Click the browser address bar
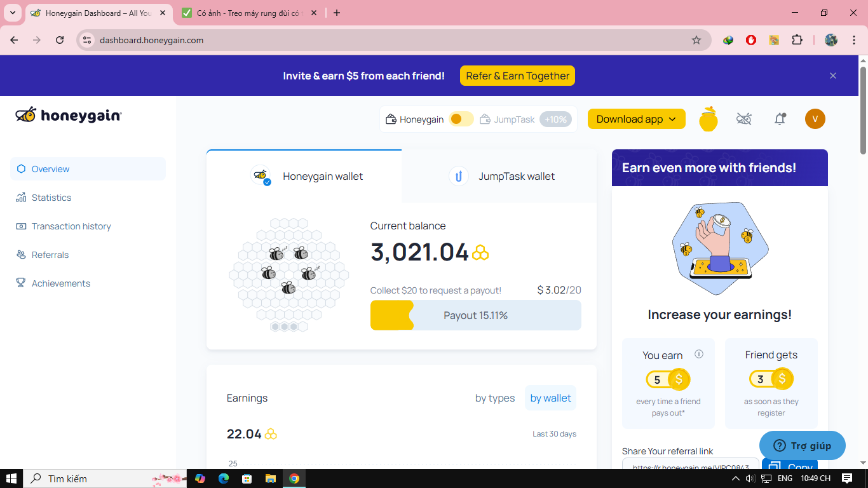868x488 pixels. point(394,40)
